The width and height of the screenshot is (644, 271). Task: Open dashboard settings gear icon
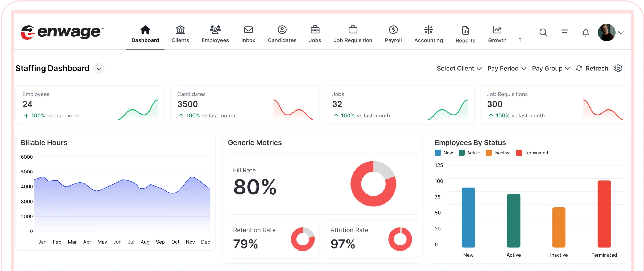coord(618,69)
